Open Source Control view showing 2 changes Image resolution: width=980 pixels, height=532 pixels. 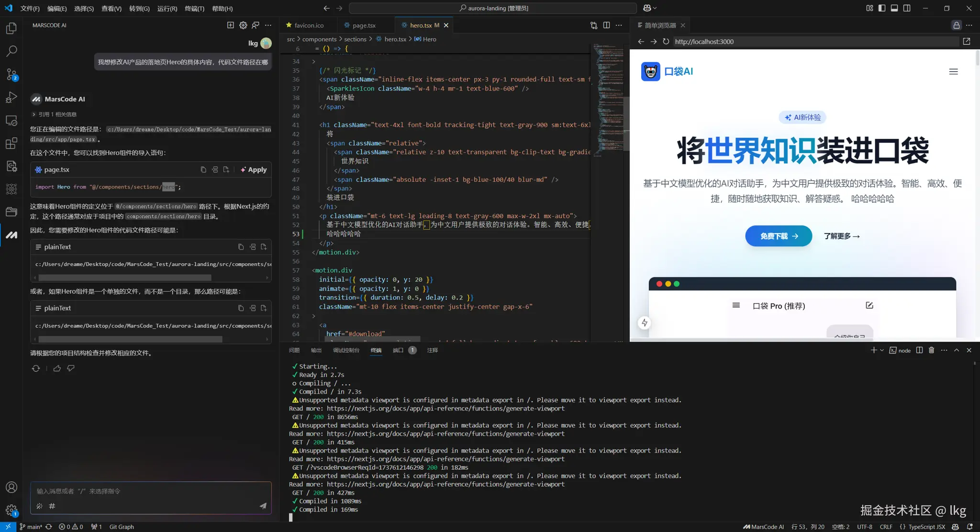pos(11,75)
